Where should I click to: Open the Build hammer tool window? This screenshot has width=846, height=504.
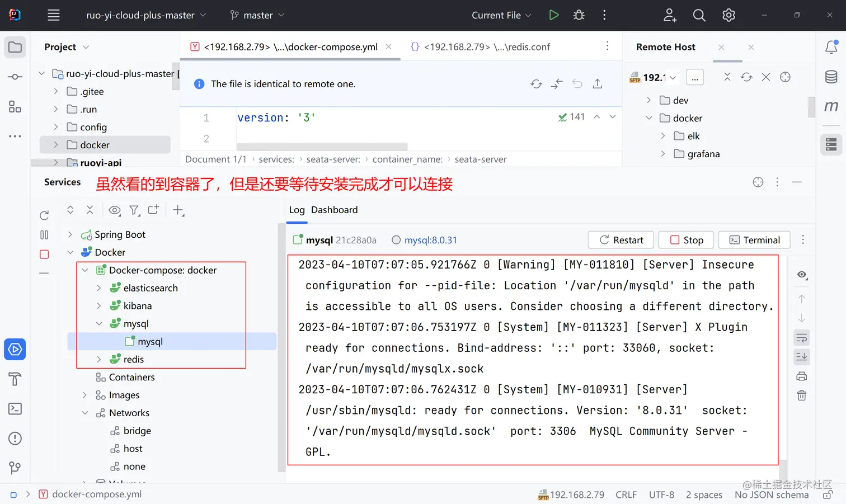coord(15,379)
